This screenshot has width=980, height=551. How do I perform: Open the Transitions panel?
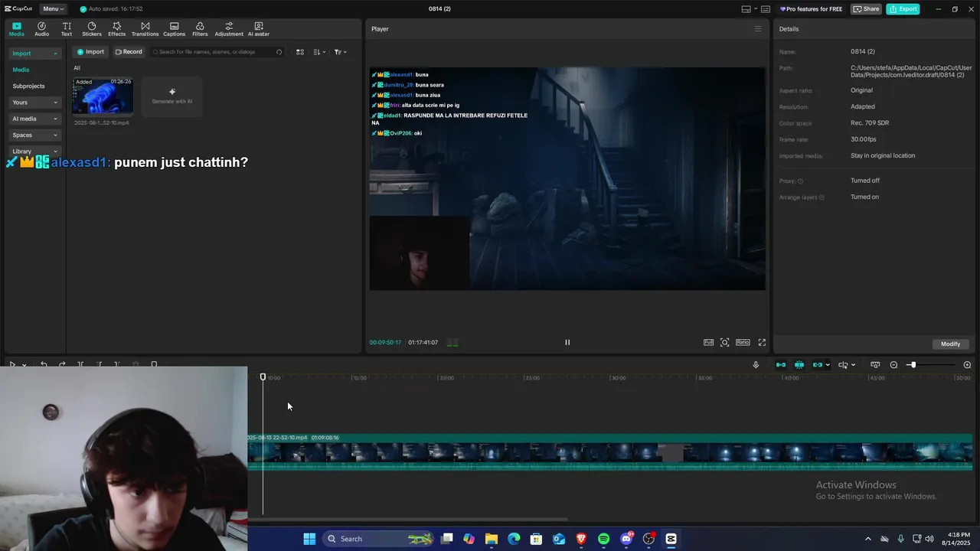pos(145,29)
